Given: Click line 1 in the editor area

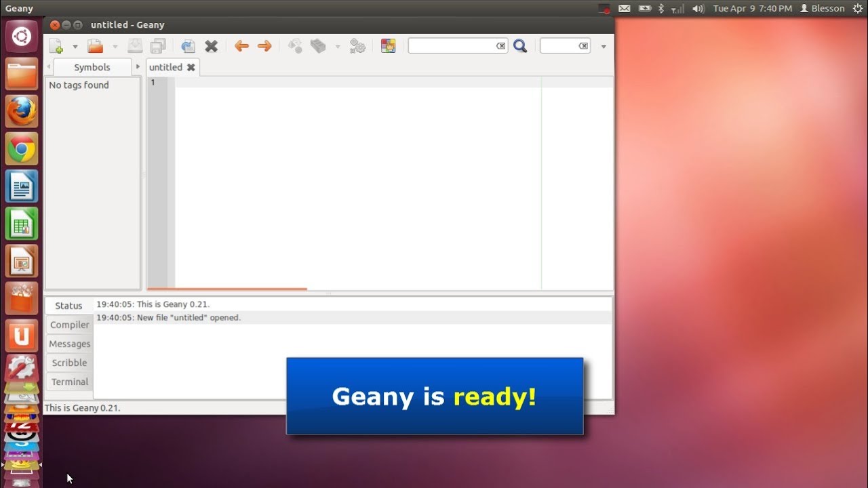Looking at the screenshot, I should point(394,82).
